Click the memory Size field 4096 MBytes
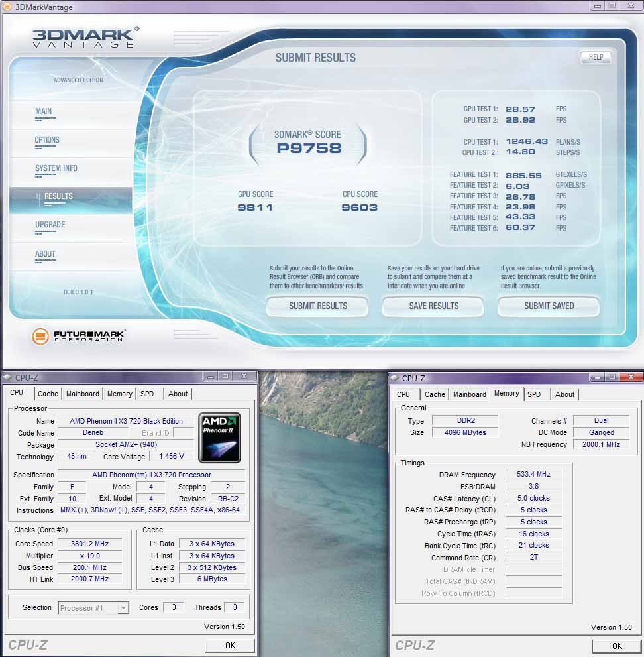 (466, 432)
